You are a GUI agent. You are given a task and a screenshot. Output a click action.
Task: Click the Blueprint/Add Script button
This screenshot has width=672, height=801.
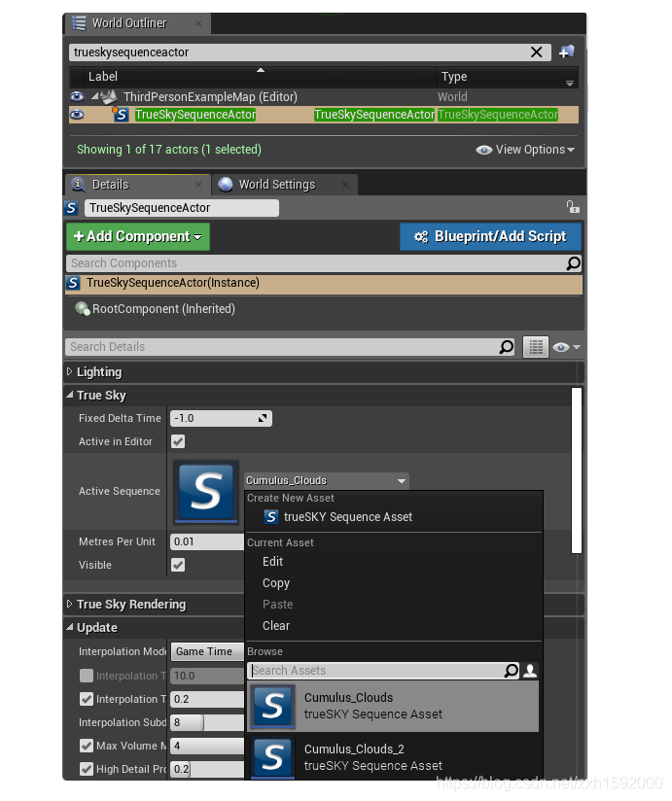click(x=490, y=236)
